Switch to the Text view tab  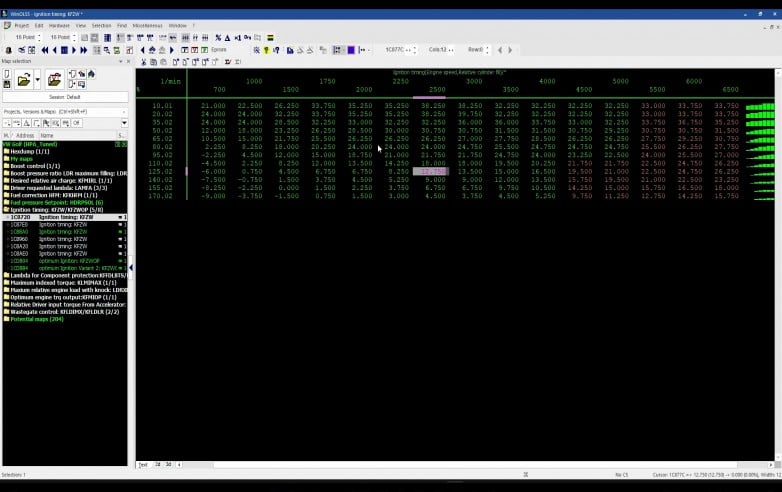click(x=143, y=464)
